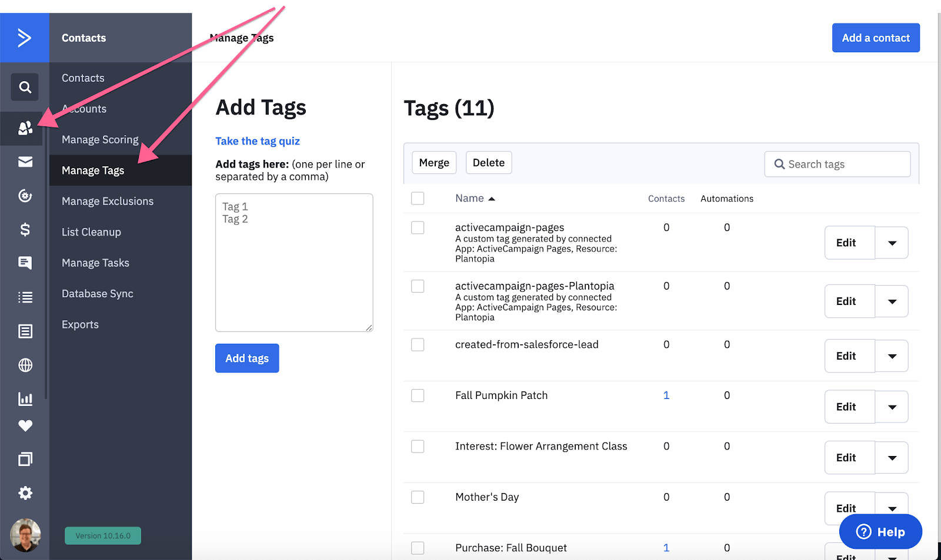This screenshot has height=560, width=941.
Task: Open the Contacts people icon
Action: (25, 128)
